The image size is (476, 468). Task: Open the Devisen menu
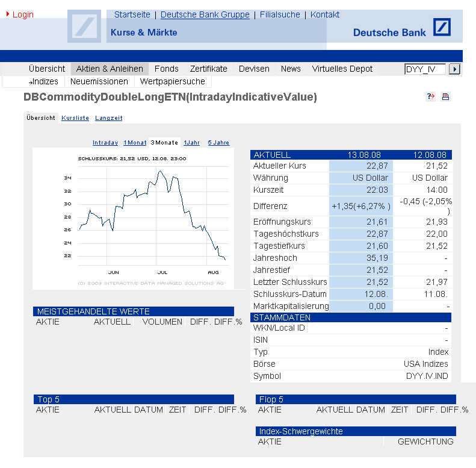(x=254, y=69)
